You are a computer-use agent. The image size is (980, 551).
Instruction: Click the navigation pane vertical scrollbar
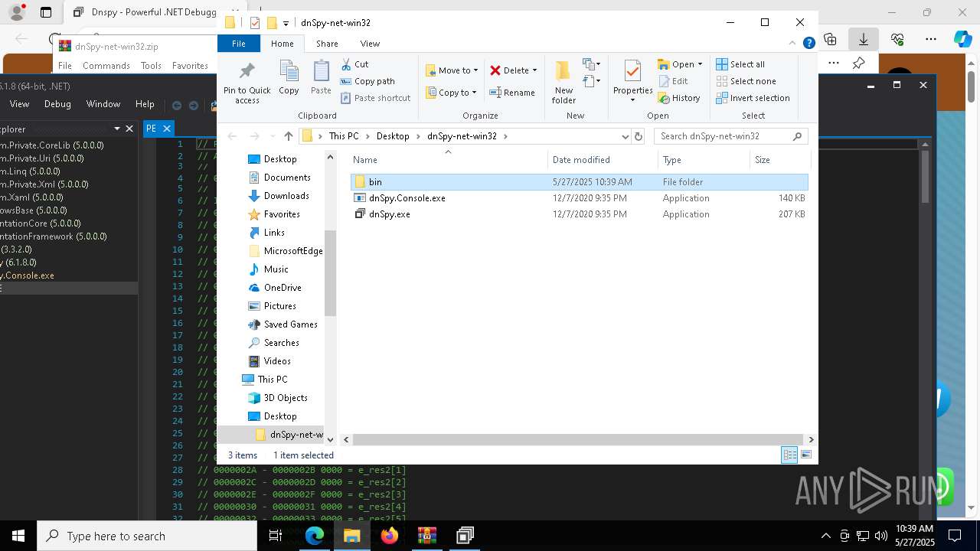pos(331,273)
